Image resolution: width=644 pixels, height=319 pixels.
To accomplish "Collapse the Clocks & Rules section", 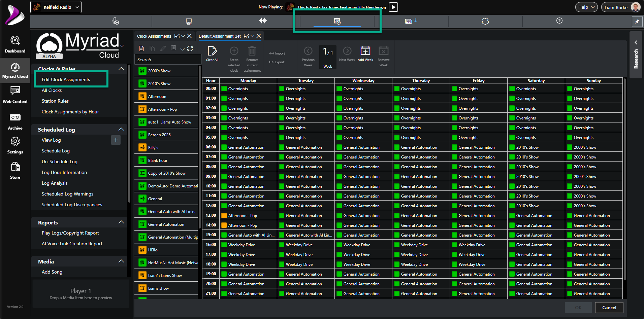I will [x=121, y=69].
